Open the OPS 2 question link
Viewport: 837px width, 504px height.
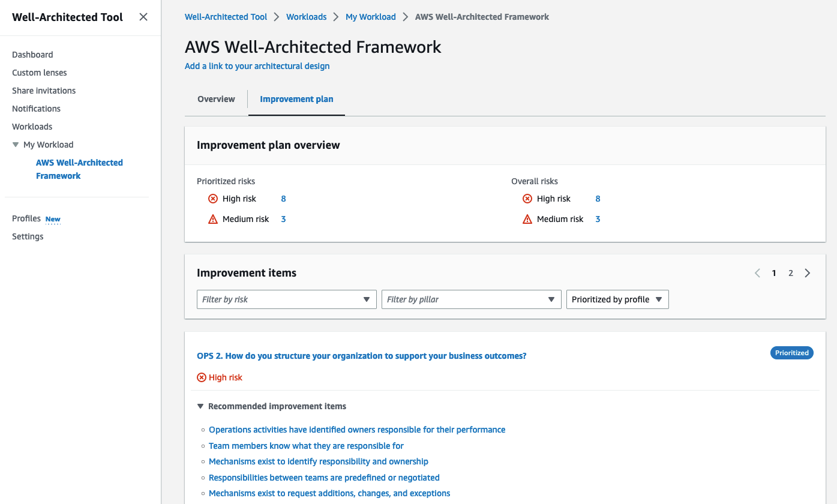tap(361, 356)
